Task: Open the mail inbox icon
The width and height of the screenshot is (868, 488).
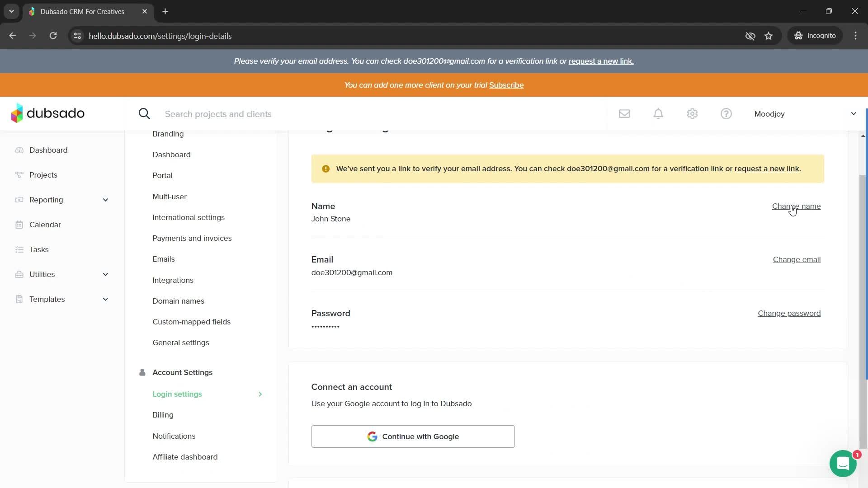Action: [x=624, y=114]
